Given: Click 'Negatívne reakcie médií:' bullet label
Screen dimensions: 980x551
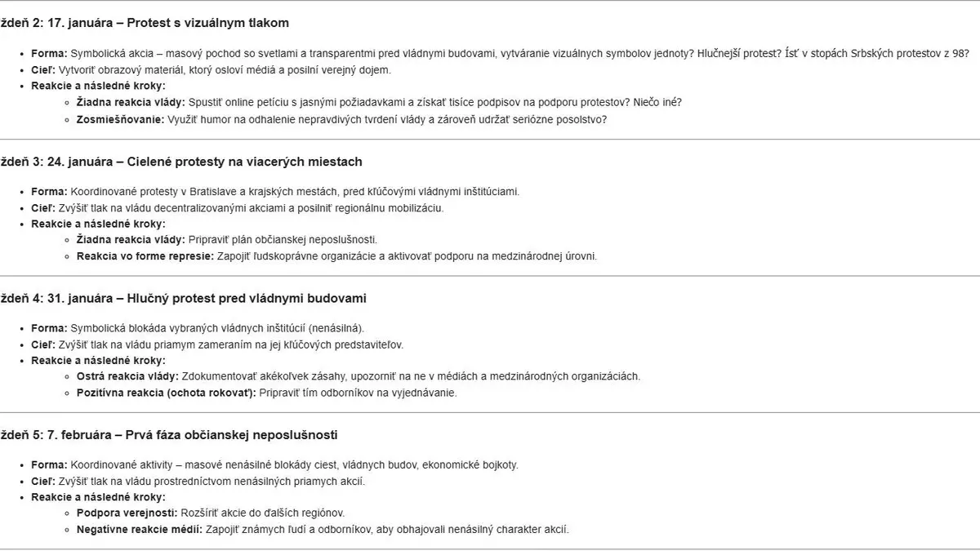Looking at the screenshot, I should coord(138,530).
